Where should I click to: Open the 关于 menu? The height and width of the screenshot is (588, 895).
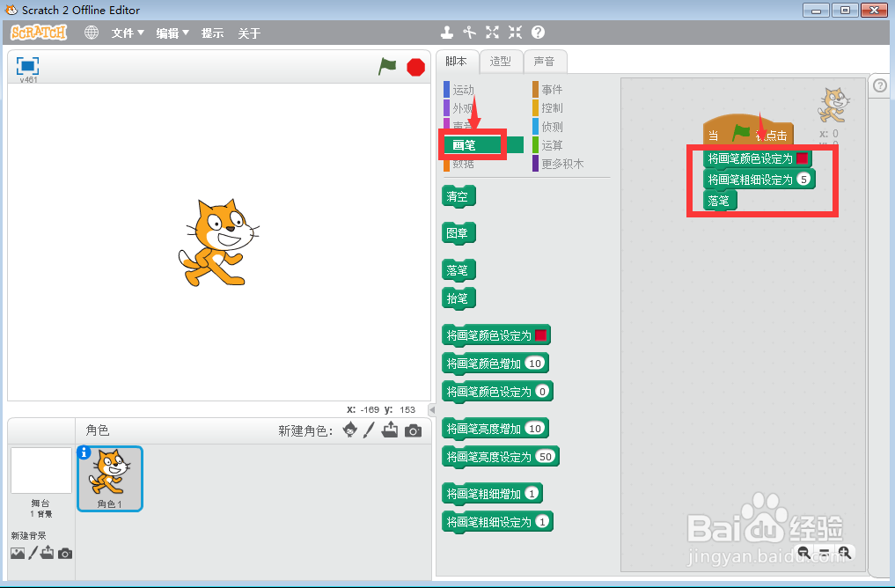coord(249,33)
